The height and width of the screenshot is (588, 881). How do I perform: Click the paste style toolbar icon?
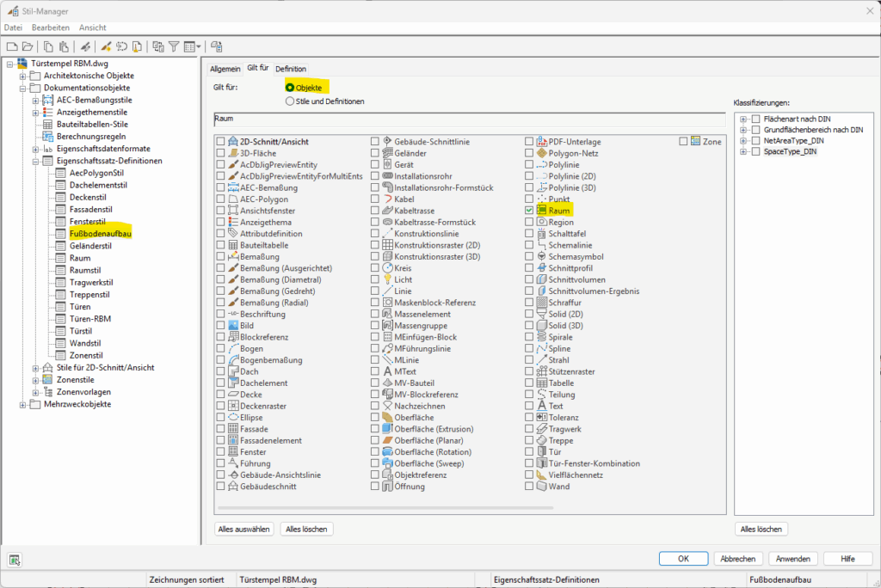click(x=64, y=46)
